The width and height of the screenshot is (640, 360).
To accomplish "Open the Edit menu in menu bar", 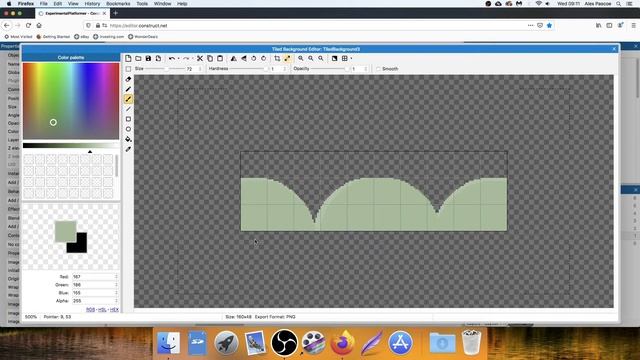I will pos(58,4).
